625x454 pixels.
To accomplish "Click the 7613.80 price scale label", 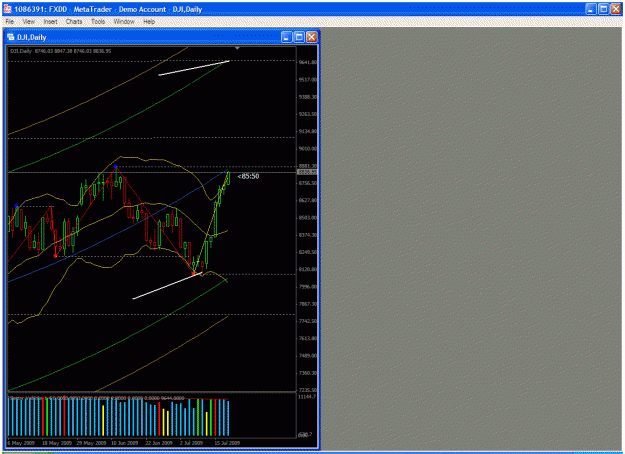I will click(308, 338).
